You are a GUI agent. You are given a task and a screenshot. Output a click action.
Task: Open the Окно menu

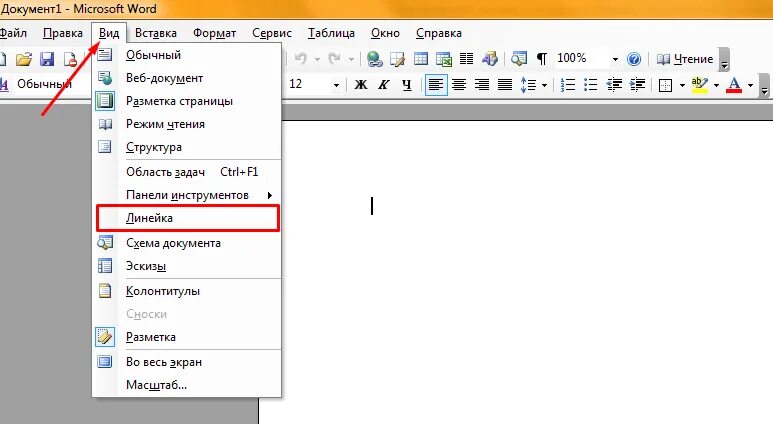pos(385,33)
